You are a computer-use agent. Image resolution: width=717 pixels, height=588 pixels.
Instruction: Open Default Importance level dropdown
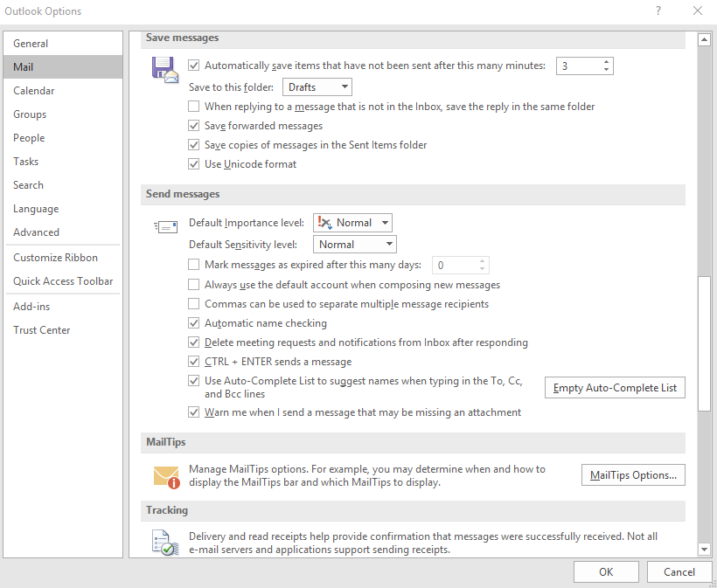click(352, 223)
